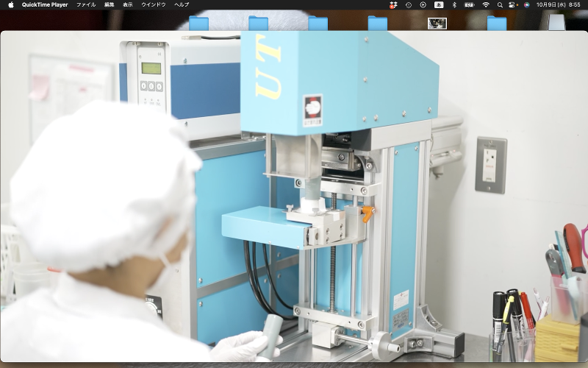Click the Dropbox menu bar icon
This screenshot has width=588, height=368.
(393, 4)
